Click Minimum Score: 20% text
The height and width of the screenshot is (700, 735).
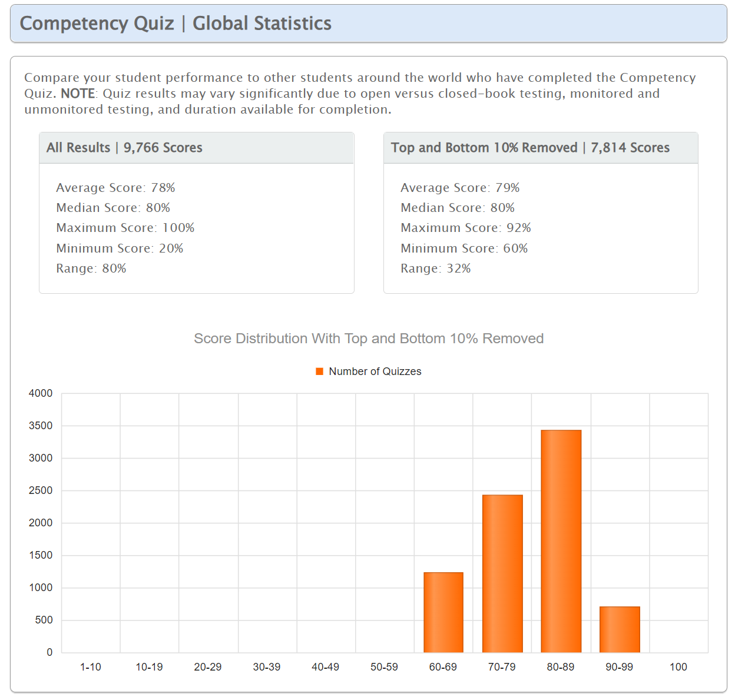(x=120, y=248)
